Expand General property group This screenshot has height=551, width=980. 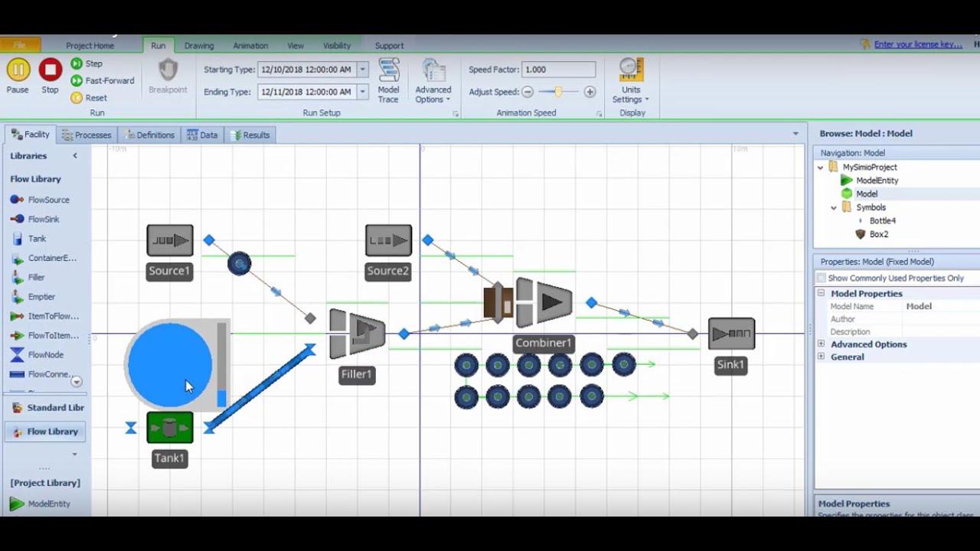pos(822,357)
